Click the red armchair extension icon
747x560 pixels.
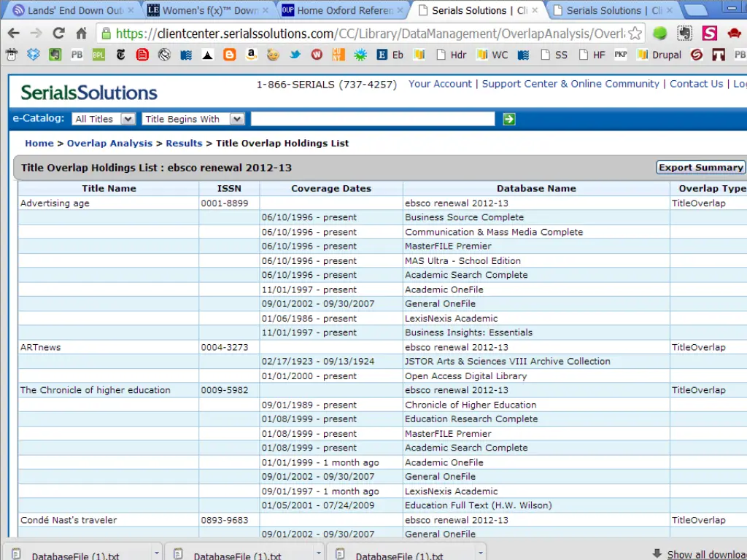click(x=734, y=34)
